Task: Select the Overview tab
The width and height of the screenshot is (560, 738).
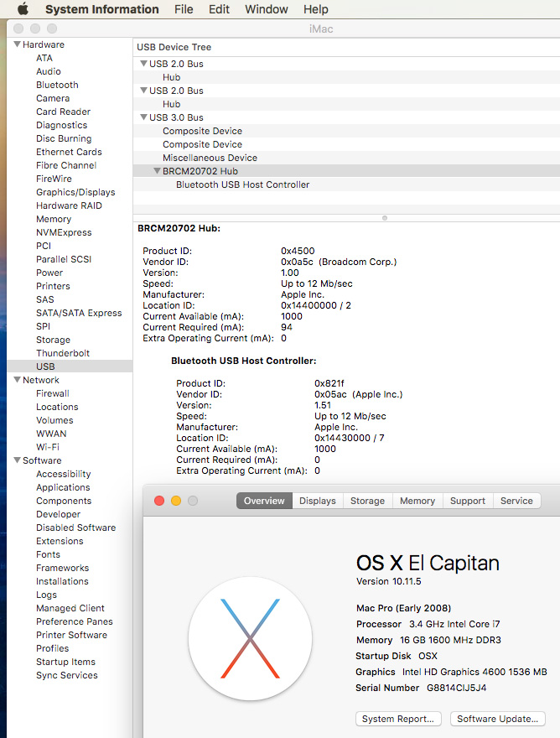Action: pyautogui.click(x=264, y=501)
